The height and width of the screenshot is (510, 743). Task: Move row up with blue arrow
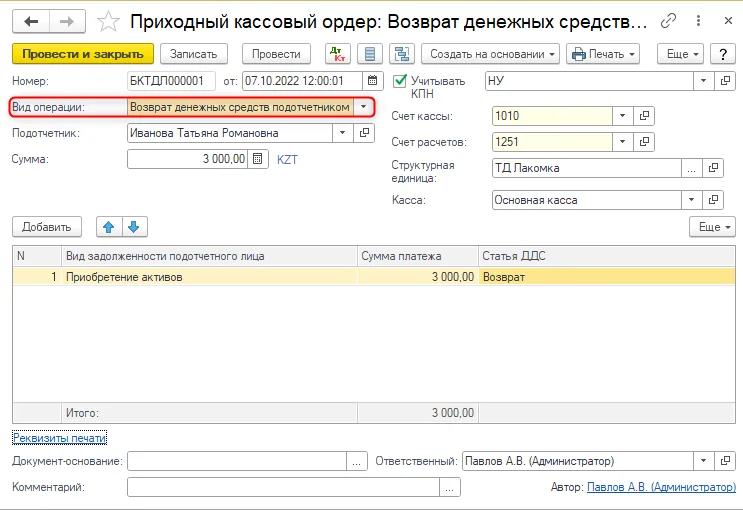(109, 227)
